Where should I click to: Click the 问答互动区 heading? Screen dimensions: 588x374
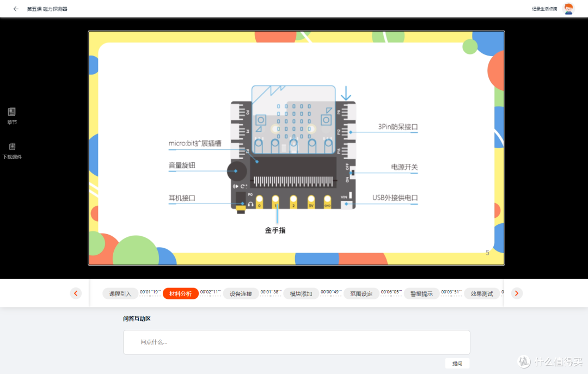(137, 318)
